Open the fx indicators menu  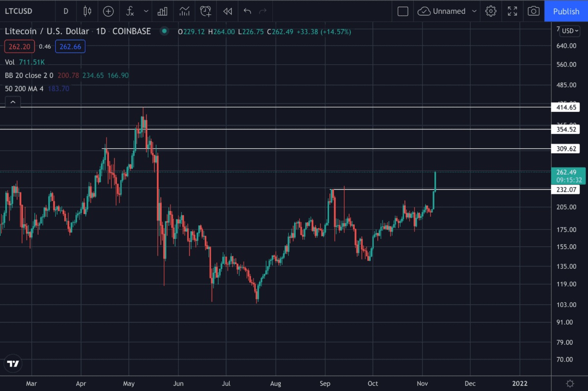coord(130,11)
